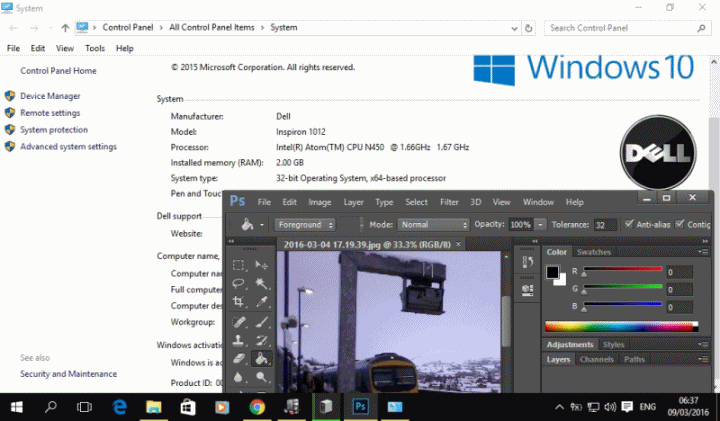
Task: Select the Spot Healing Brush tool
Action: pyautogui.click(x=238, y=322)
